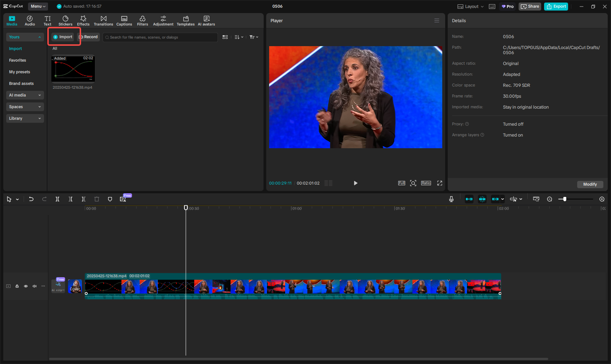Open the Layout dropdown
This screenshot has height=364, width=611.
(x=471, y=7)
